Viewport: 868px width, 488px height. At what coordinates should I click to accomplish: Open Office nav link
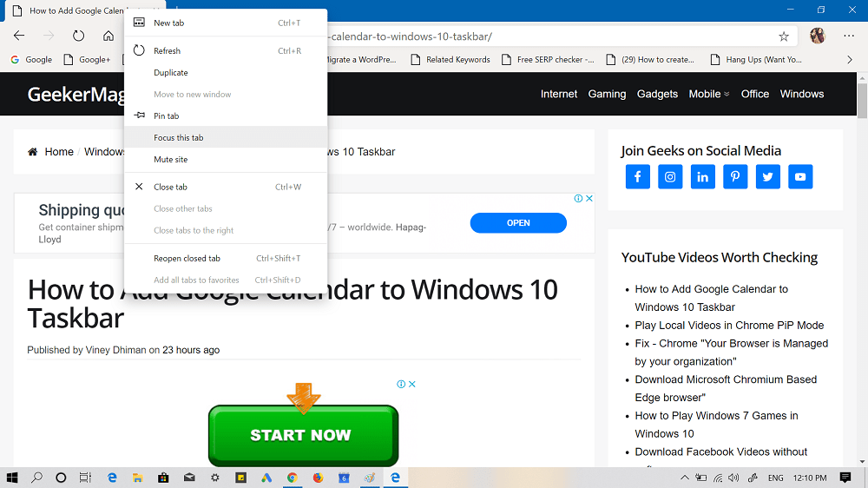click(x=755, y=94)
